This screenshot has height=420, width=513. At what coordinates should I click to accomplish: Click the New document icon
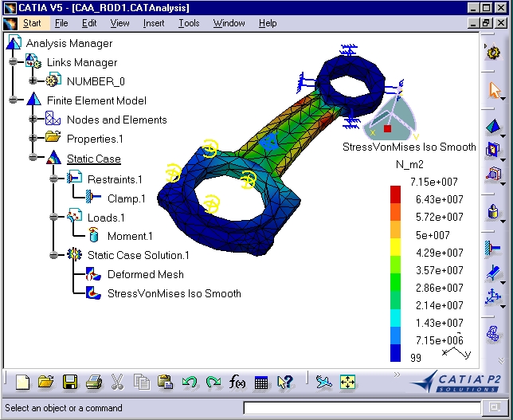22,383
